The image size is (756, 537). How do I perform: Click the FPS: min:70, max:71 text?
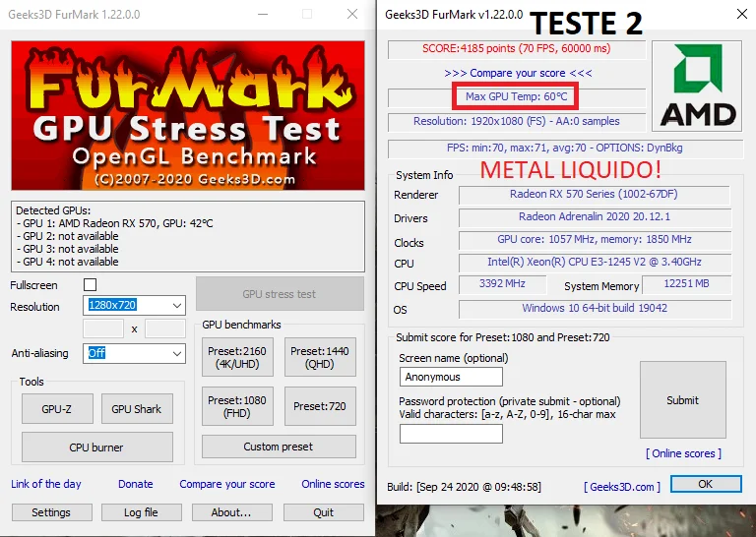[x=565, y=148]
